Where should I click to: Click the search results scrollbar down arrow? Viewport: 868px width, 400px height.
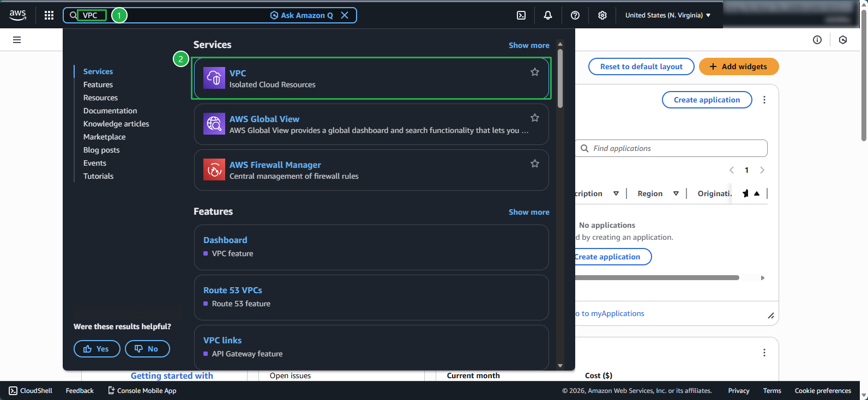click(x=560, y=366)
